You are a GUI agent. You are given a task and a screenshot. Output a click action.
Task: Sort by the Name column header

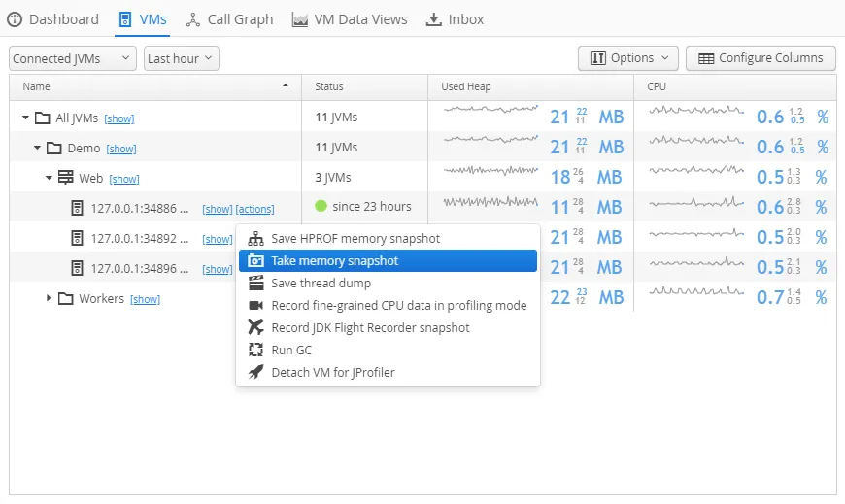coord(155,86)
